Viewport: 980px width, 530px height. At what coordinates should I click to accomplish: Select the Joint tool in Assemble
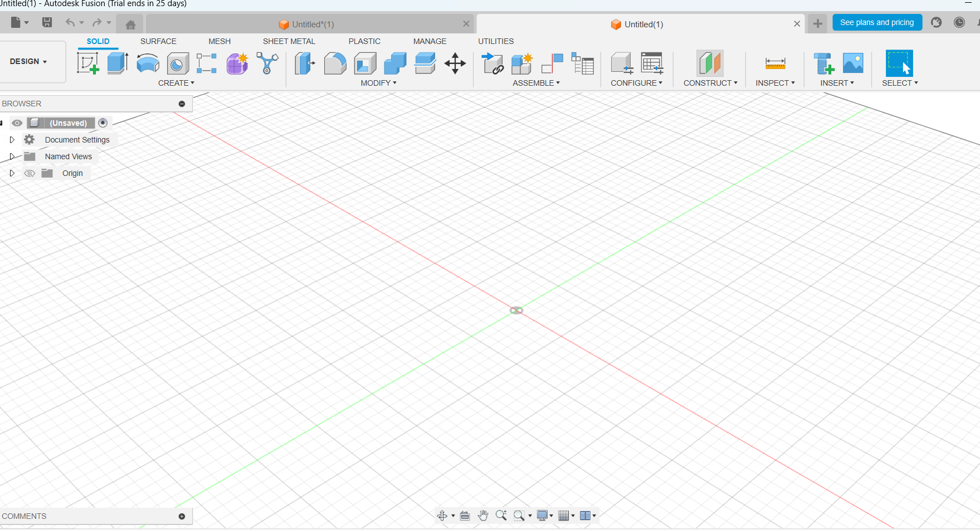(552, 63)
